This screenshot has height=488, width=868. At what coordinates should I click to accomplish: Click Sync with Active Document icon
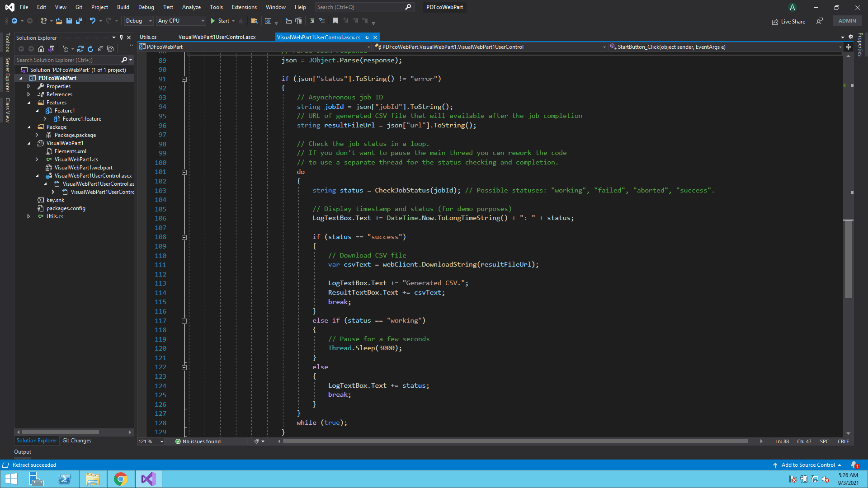coord(80,49)
